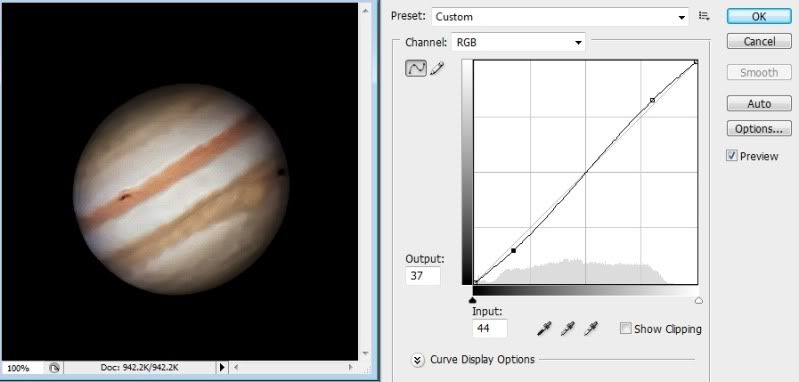Click the Auto button

[x=759, y=103]
